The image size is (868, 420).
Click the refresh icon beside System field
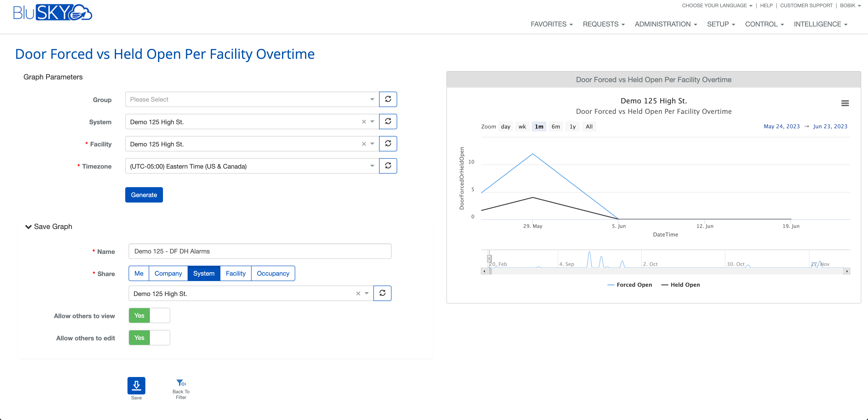point(388,122)
